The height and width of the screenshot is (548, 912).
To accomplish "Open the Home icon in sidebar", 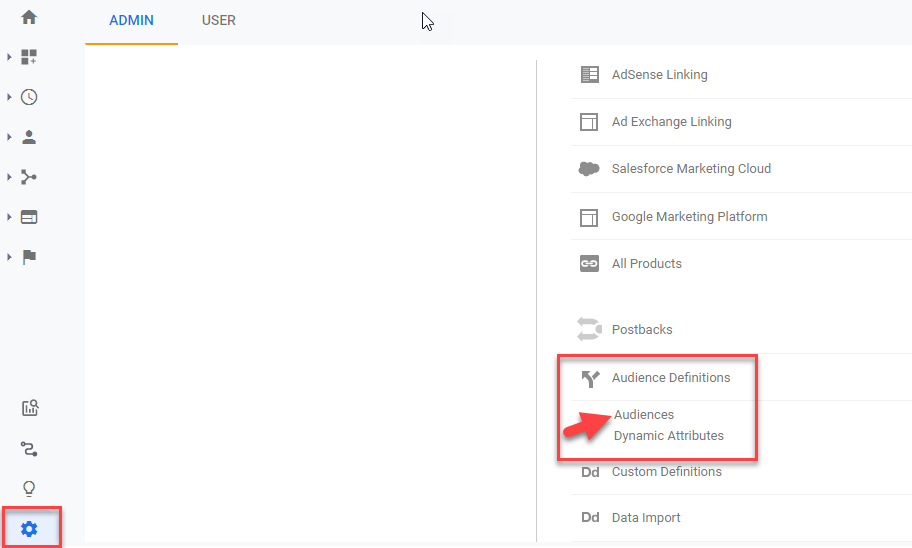I will click(x=28, y=17).
